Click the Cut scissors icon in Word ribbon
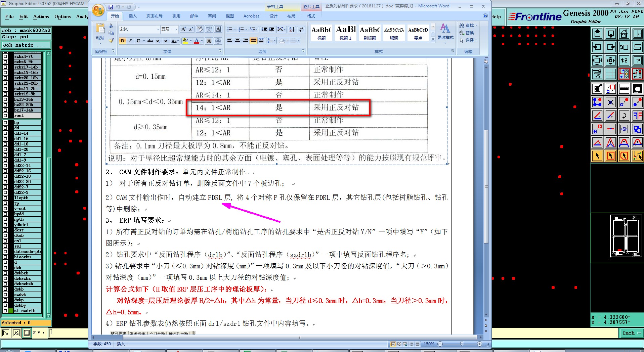644x352 pixels. [x=111, y=26]
